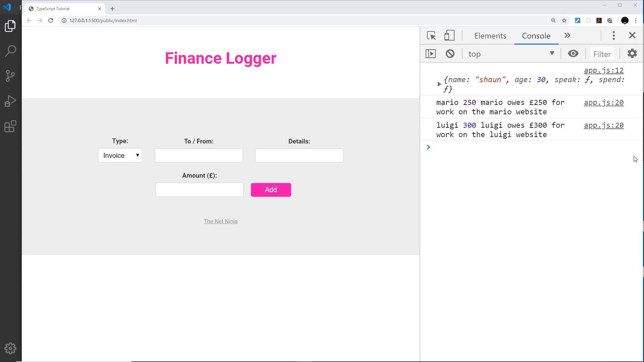Click the mario owes £250 log message
The width and height of the screenshot is (644, 362).
500,107
